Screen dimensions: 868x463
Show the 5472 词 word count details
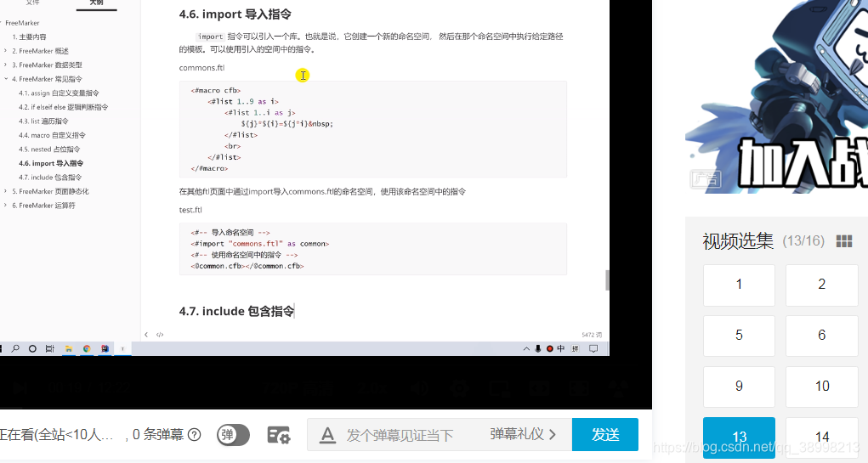(x=591, y=335)
